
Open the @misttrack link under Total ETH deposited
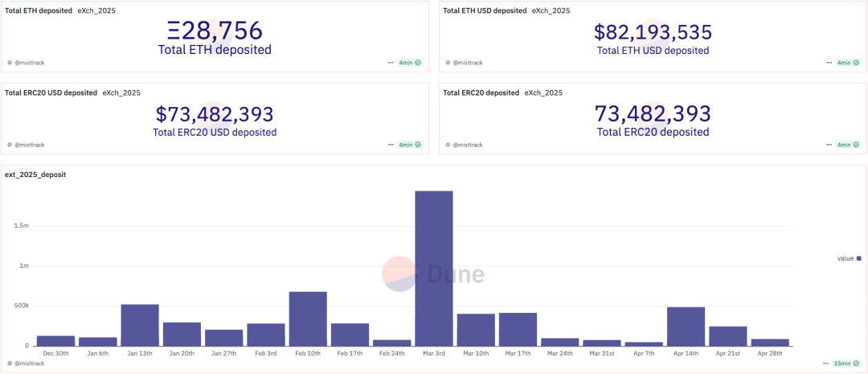(28, 63)
